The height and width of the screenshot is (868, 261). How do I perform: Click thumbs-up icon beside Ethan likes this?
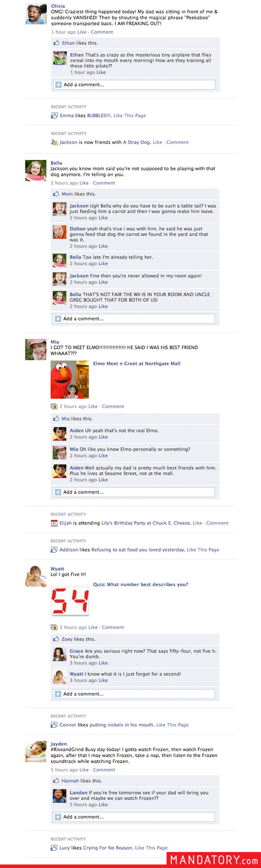click(56, 43)
